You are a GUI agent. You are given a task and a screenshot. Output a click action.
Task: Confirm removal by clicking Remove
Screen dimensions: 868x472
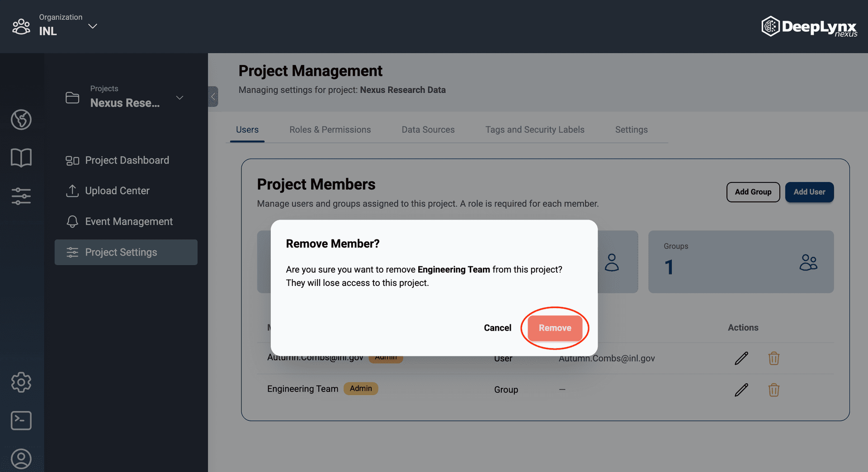coord(555,328)
